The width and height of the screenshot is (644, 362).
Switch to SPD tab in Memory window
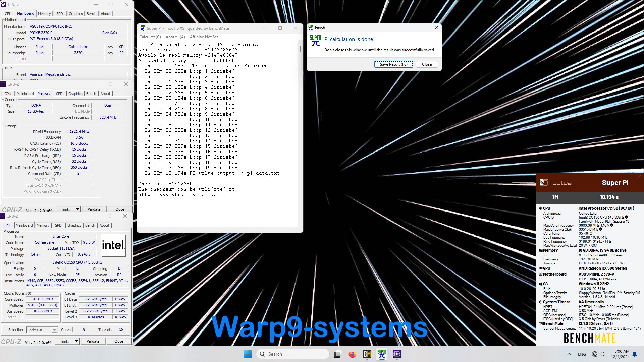click(59, 94)
